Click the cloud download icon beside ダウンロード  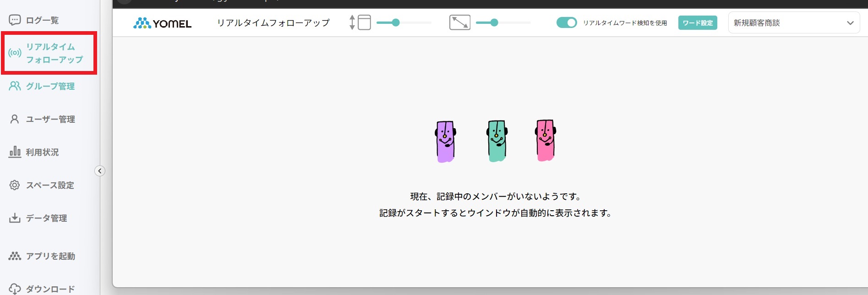[15, 289]
